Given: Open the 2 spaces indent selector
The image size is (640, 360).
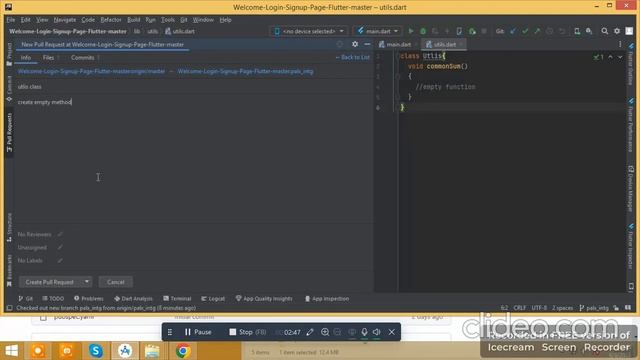Looking at the screenshot, I should [x=562, y=308].
